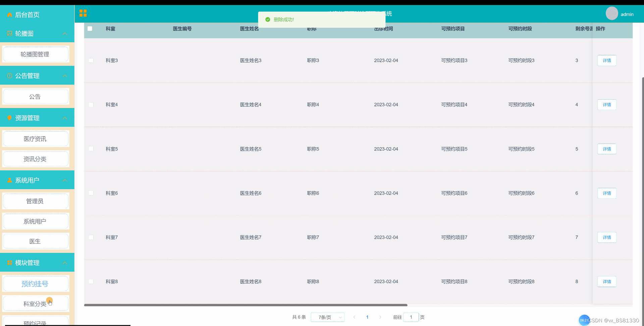Open 医疗资讯 menu item
Viewport: 644px width, 326px height.
point(36,139)
